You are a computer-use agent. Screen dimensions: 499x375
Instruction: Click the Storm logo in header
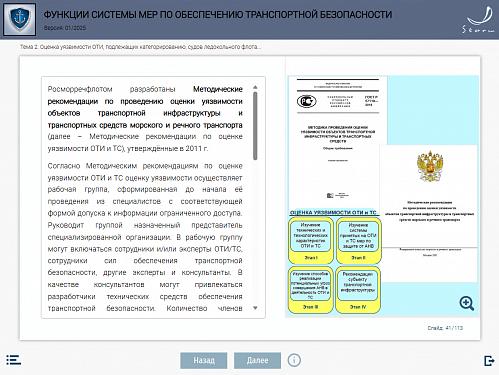[479, 20]
